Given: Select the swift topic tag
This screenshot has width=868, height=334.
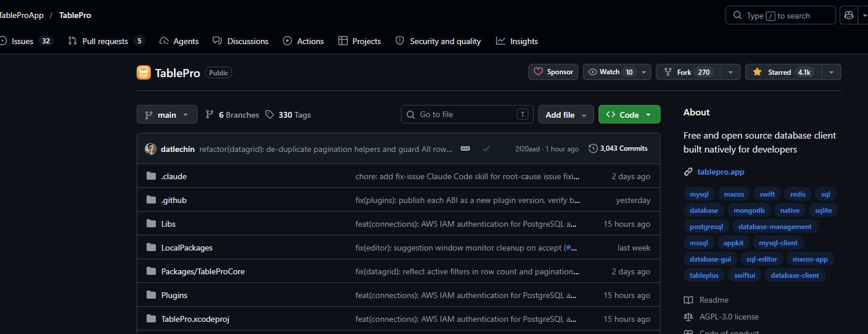Looking at the screenshot, I should click(767, 194).
